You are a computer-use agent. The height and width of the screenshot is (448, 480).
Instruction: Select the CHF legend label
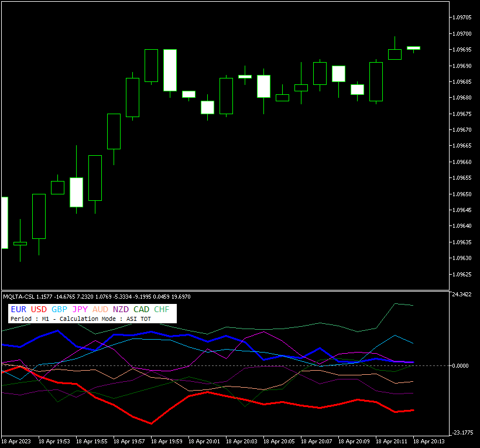click(162, 309)
